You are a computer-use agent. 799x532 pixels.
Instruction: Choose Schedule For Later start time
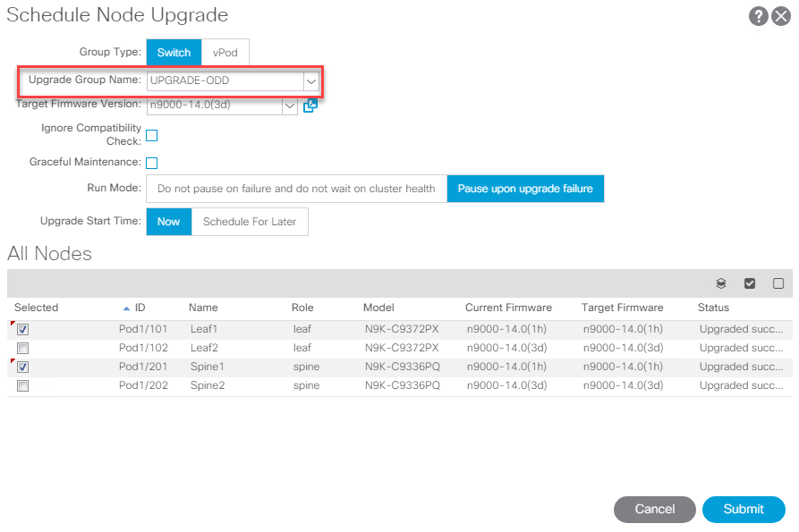[x=250, y=222]
